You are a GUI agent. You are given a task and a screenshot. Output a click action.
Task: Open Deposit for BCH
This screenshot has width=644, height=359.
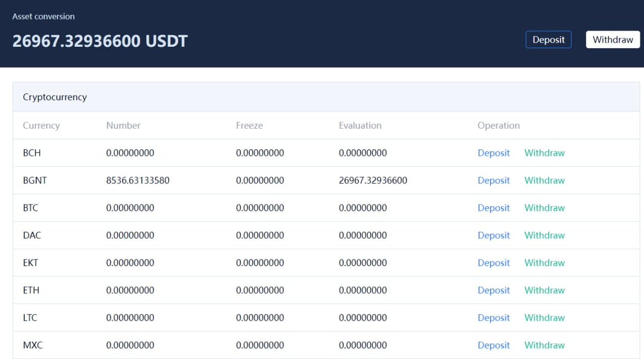493,152
